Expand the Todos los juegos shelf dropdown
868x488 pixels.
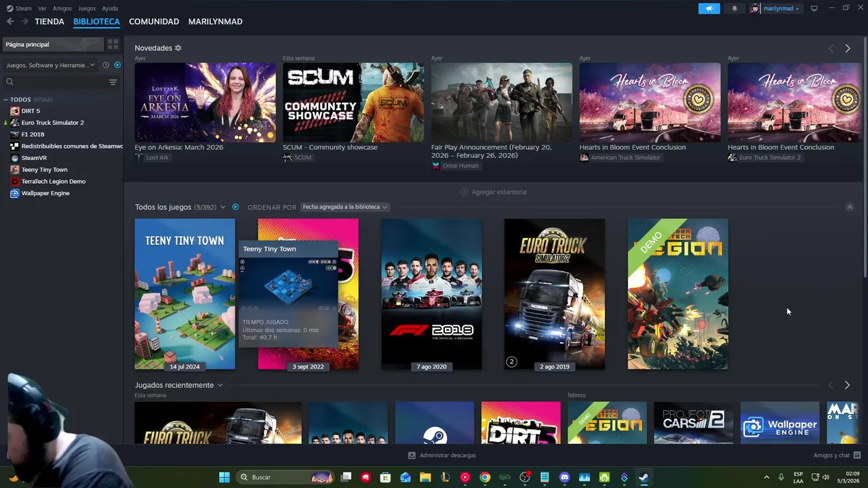[222, 207]
